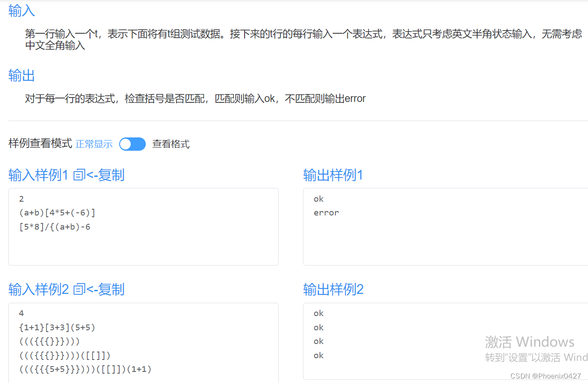
Task: Toggle the sample view mode switch
Action: coord(132,144)
